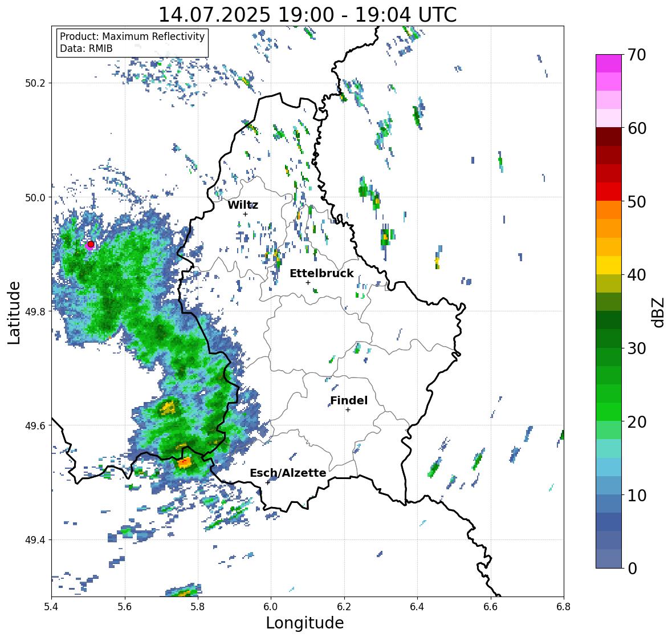Image resolution: width=672 pixels, height=637 pixels.
Task: Click the 49.4 latitude tick label
Action: click(35, 540)
